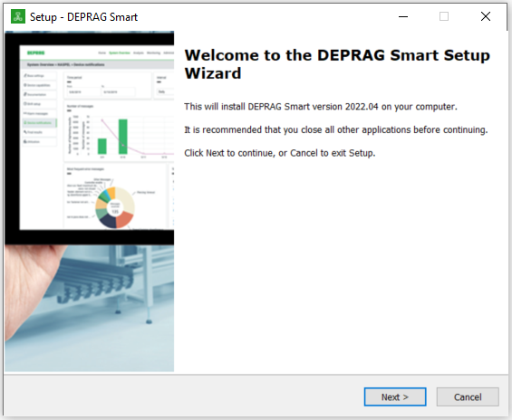512x420 pixels.
Task: Click the green DEPRAG logo on tablet screen
Action: [36, 52]
